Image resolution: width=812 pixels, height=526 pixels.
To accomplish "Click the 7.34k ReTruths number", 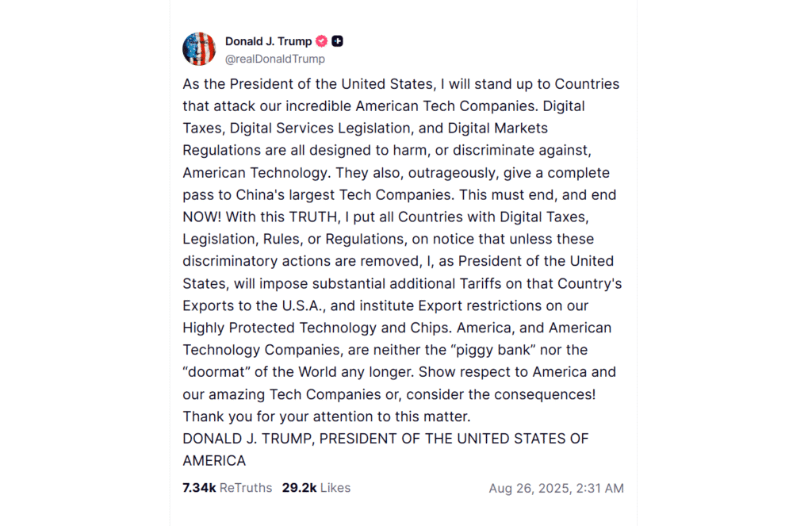I will pyautogui.click(x=199, y=488).
